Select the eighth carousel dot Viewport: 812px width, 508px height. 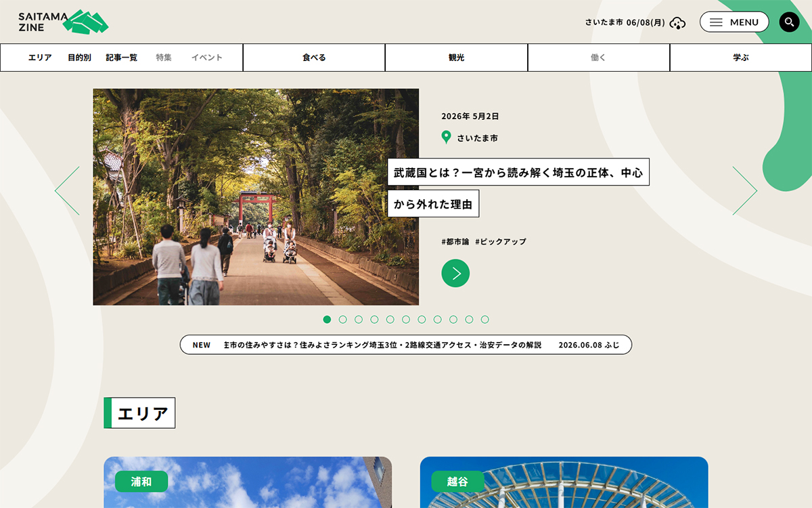click(438, 320)
